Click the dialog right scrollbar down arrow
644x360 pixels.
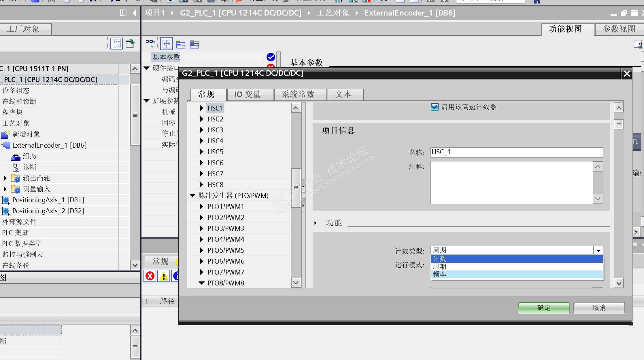[x=619, y=283]
